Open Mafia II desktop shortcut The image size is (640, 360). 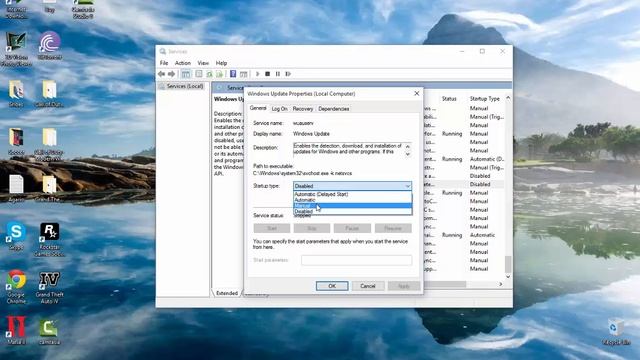coord(16,330)
